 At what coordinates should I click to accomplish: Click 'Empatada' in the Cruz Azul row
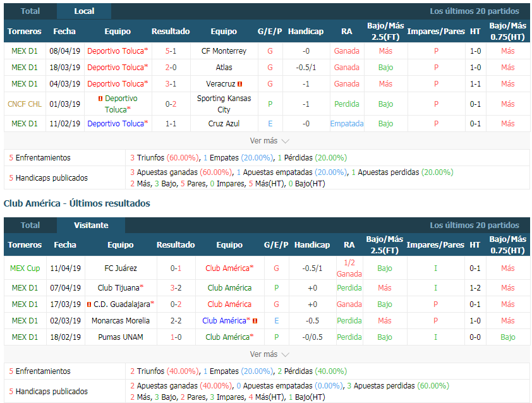347,124
